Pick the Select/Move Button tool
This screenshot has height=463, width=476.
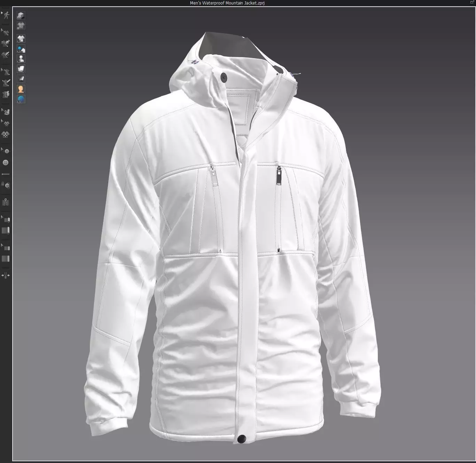pyautogui.click(x=6, y=151)
